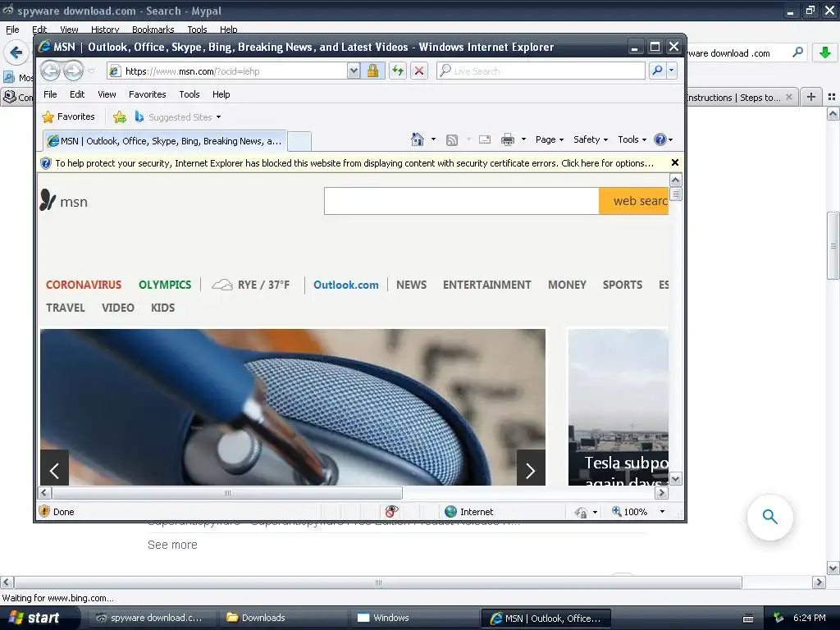Viewport: 840px width, 630px height.
Task: Select the MSN page tab
Action: click(165, 141)
